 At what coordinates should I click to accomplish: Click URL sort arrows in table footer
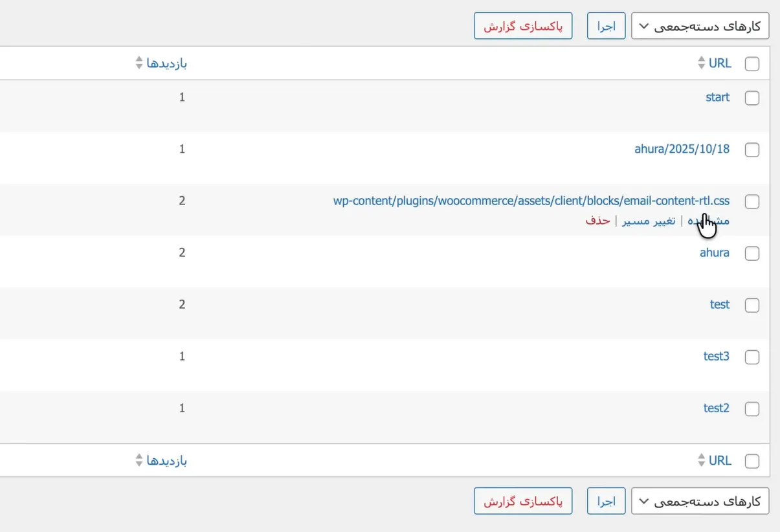[x=701, y=460]
